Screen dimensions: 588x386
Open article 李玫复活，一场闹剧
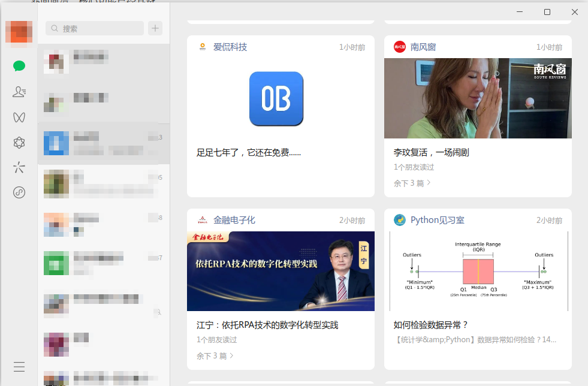point(431,152)
